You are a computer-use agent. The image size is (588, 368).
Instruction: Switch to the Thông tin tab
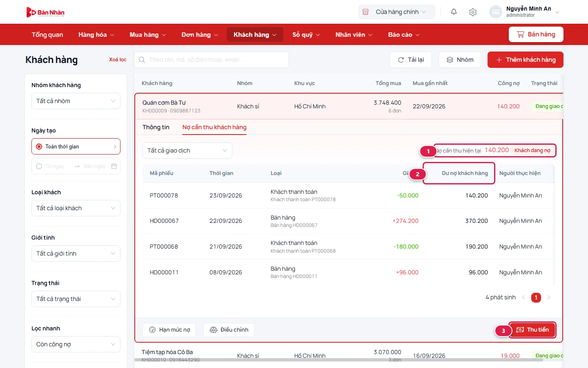pyautogui.click(x=156, y=127)
